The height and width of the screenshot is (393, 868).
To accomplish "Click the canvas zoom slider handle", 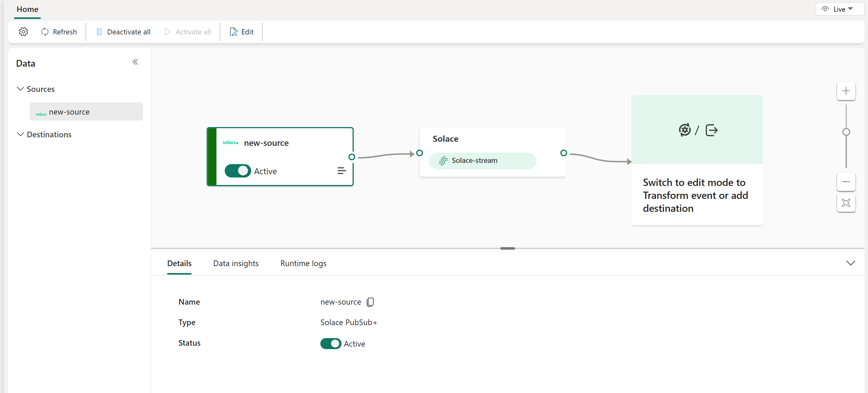I will tap(846, 132).
